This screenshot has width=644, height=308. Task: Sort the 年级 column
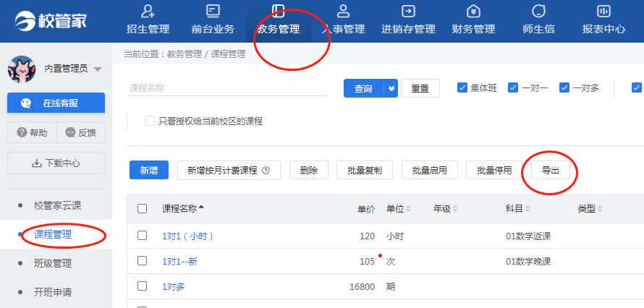455,209
